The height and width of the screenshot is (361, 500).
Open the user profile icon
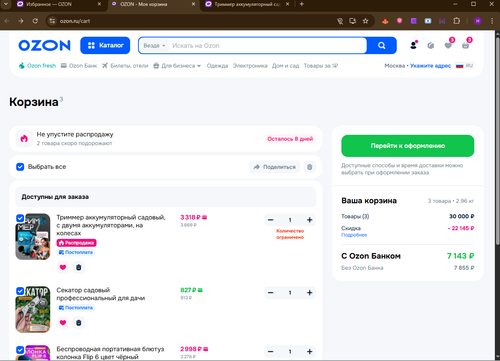413,45
